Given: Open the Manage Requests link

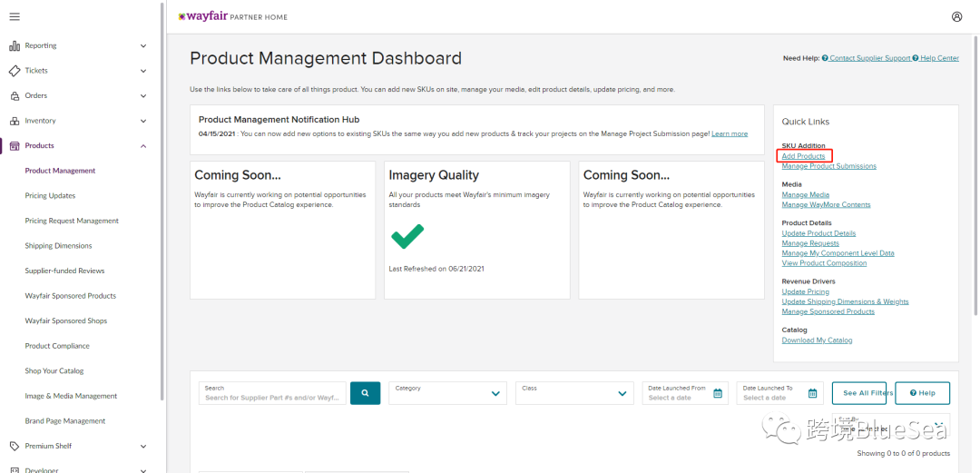Looking at the screenshot, I should tap(810, 243).
